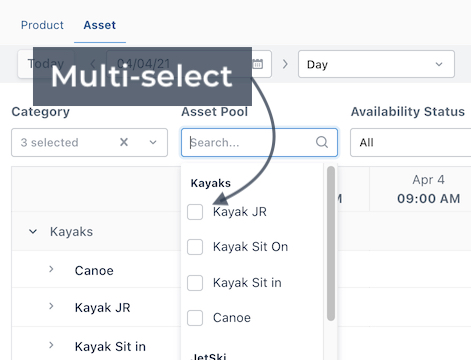Expand the Category dropdown chevron
This screenshot has width=471, height=360.
tap(153, 142)
